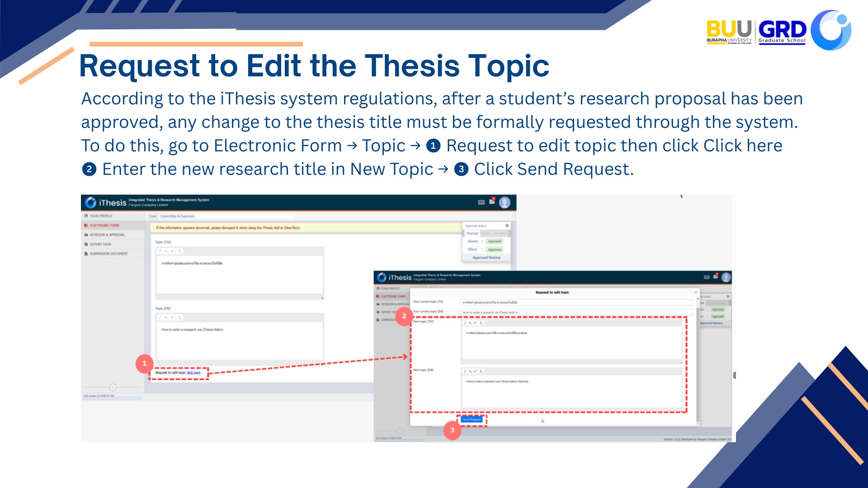This screenshot has width=868, height=488.
Task: Click user avatar in right iThesis window header
Action: [x=726, y=277]
